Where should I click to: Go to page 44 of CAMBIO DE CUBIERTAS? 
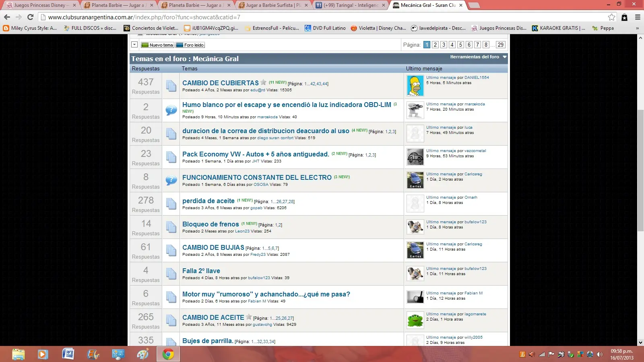click(x=325, y=84)
